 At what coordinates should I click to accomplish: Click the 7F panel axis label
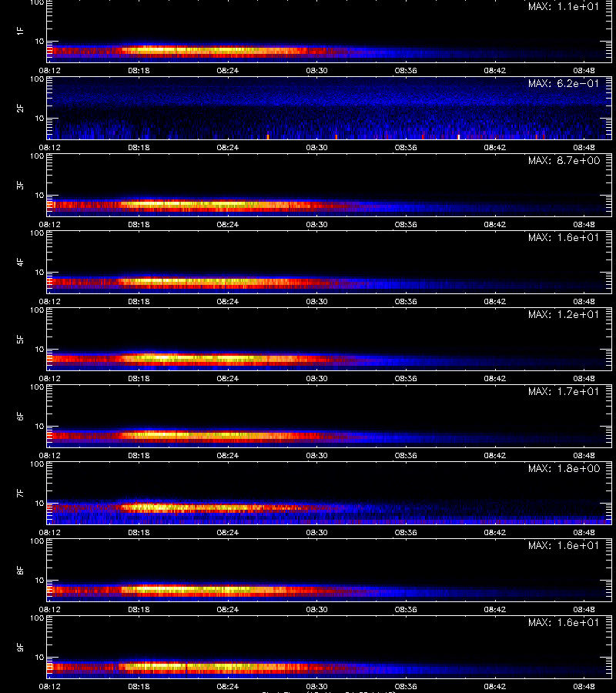click(x=20, y=494)
